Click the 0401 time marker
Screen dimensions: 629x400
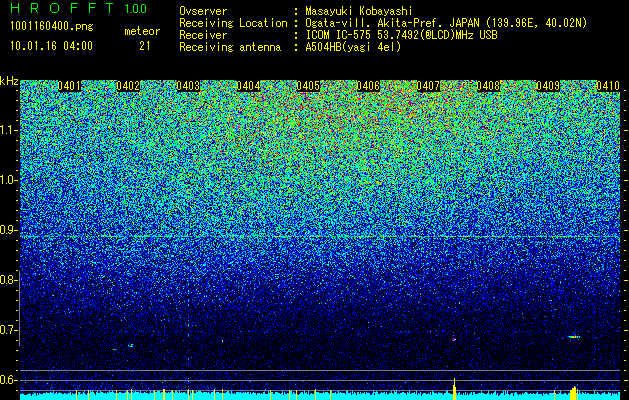(69, 86)
